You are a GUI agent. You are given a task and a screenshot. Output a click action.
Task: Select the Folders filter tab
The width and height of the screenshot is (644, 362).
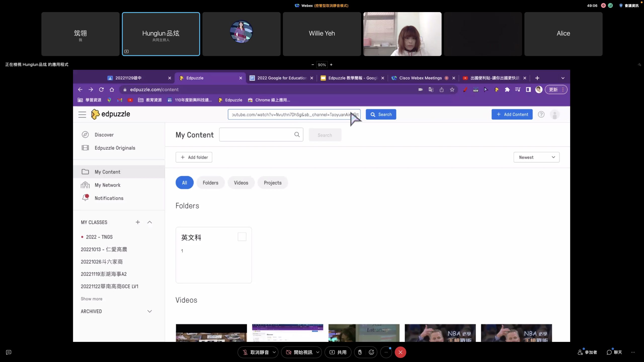[210, 183]
